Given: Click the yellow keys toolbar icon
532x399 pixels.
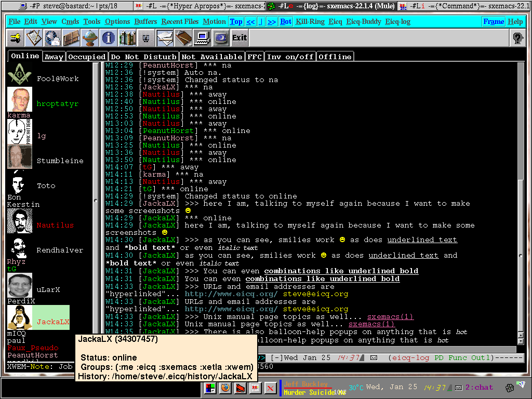Looking at the screenshot, I should click(15, 37).
